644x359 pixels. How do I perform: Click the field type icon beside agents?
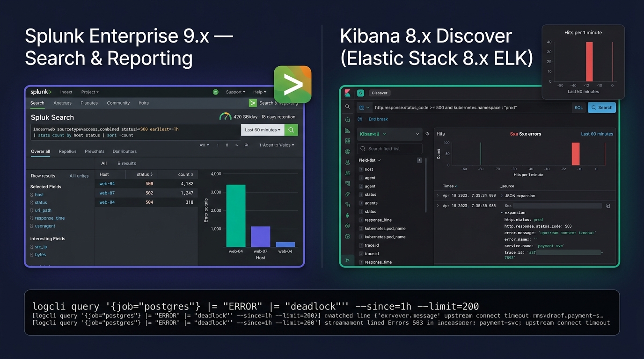tap(361, 203)
